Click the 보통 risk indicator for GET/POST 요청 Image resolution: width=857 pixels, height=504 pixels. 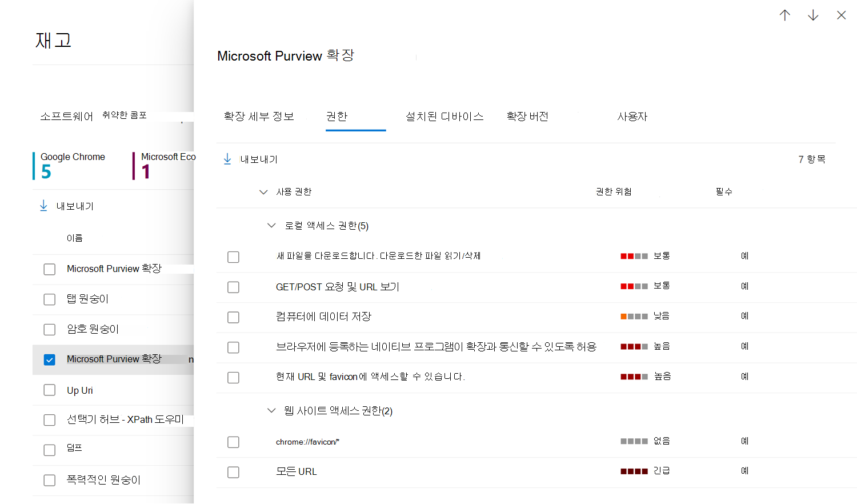[646, 286]
